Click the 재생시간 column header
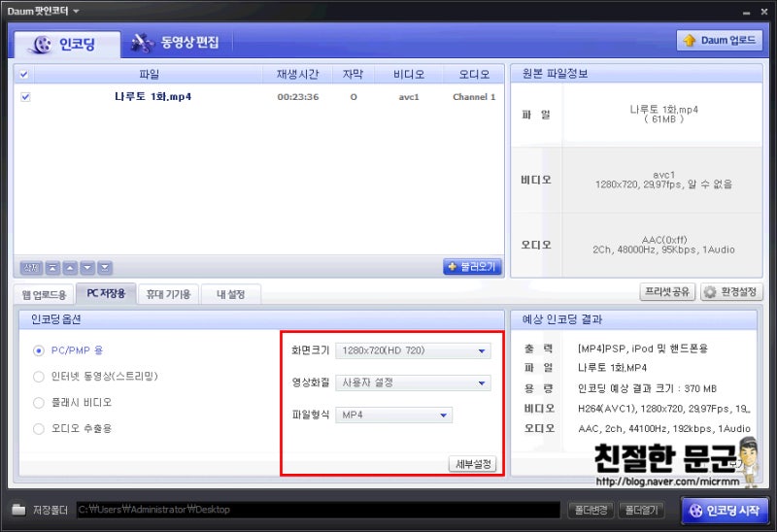Viewport: 777px width, 532px height. pyautogui.click(x=297, y=75)
